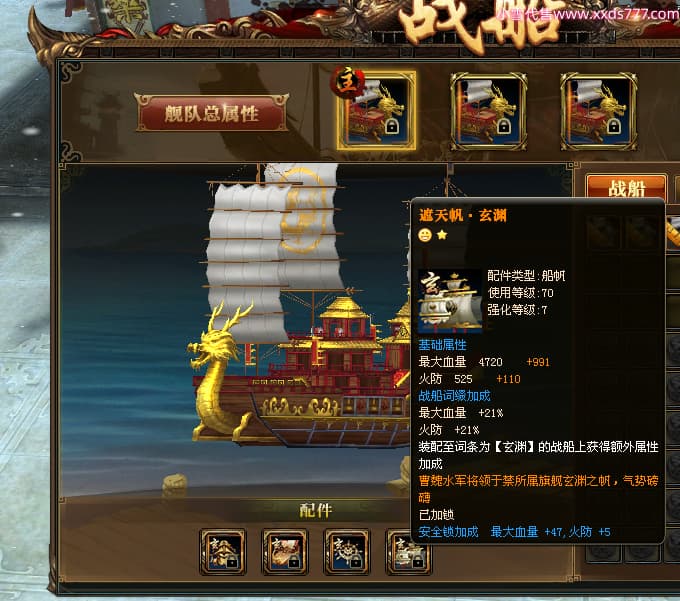Image resolution: width=680 pixels, height=601 pixels.
Task: Click the first accessory slot with pavilion icon
Action: pos(223,552)
